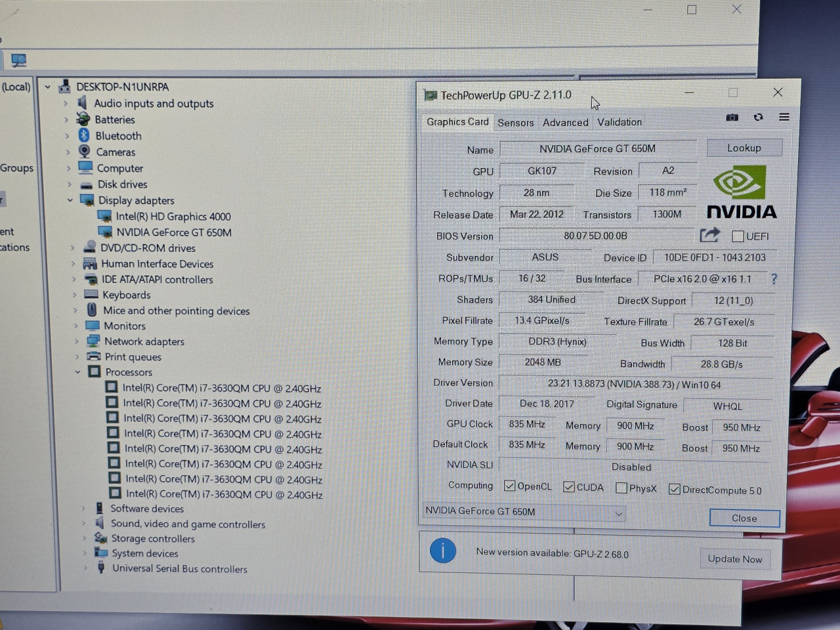Screen dimensions: 840x630
Task: Expand the Network adapters node
Action: [76, 341]
